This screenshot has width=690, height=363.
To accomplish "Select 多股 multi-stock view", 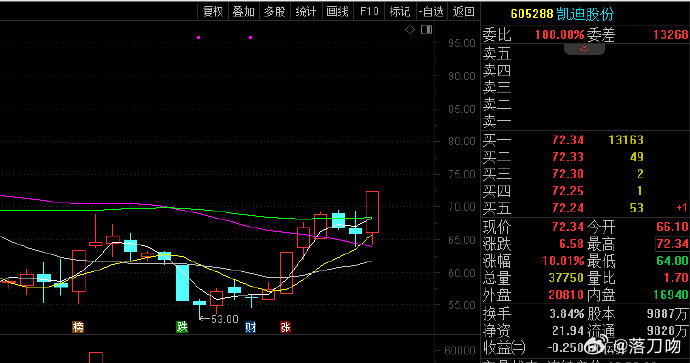I will tap(275, 11).
